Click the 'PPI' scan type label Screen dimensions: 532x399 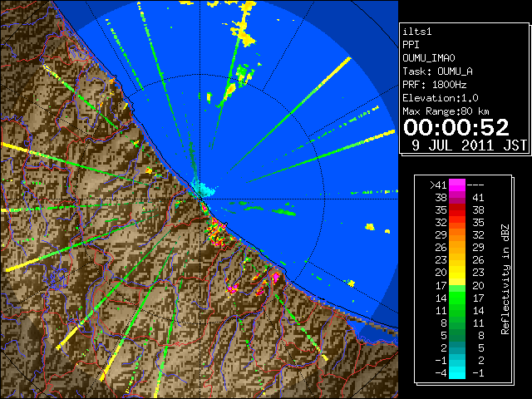coord(411,45)
